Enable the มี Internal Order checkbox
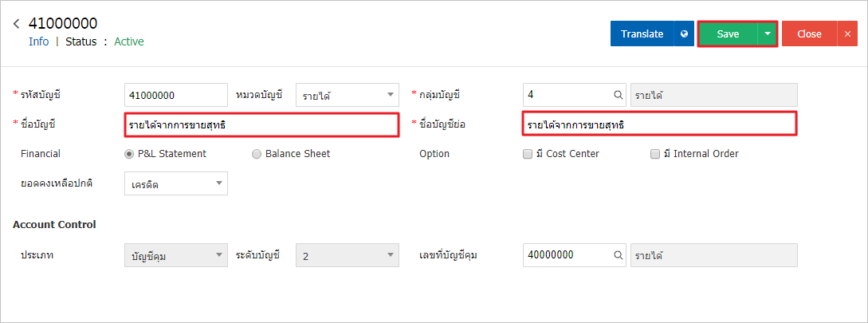Screen dimensions: 868x323 (655, 154)
